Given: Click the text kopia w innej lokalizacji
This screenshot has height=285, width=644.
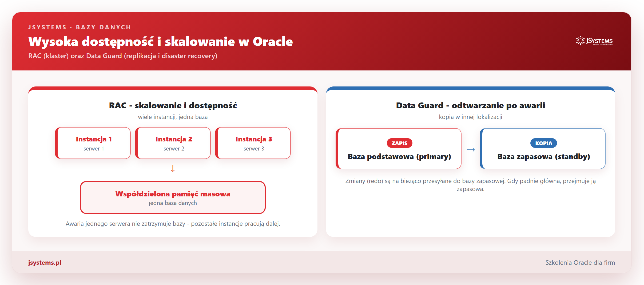Looking at the screenshot, I should (x=470, y=117).
